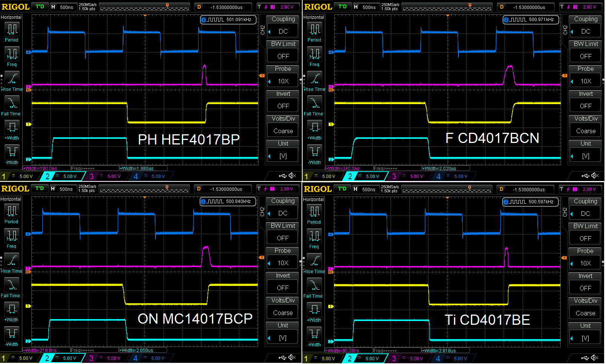Image resolution: width=606 pixels, height=364 pixels.
Task: Click the 501.091kHz frequency counter readout
Action: click(228, 20)
